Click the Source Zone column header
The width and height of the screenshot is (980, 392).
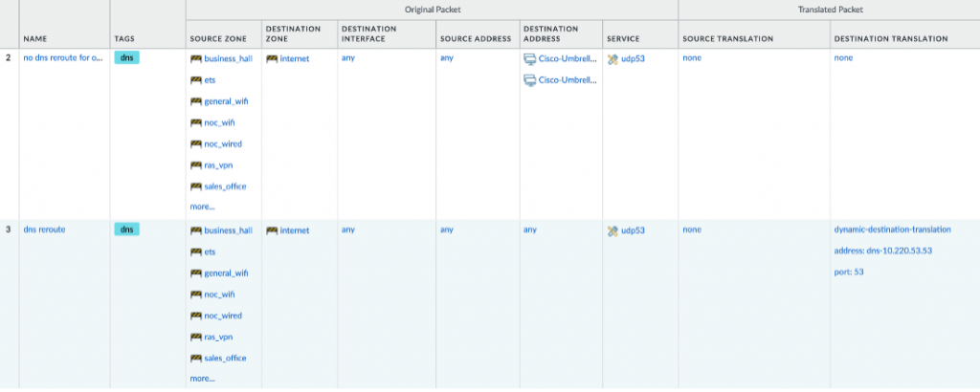click(217, 39)
